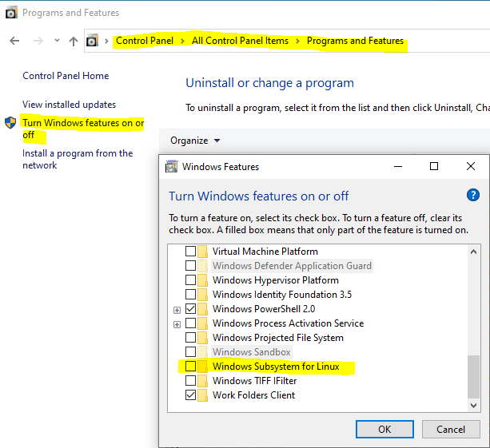This screenshot has width=490, height=448.
Task: Click feature list scrollbar down arrow
Action: [x=473, y=405]
